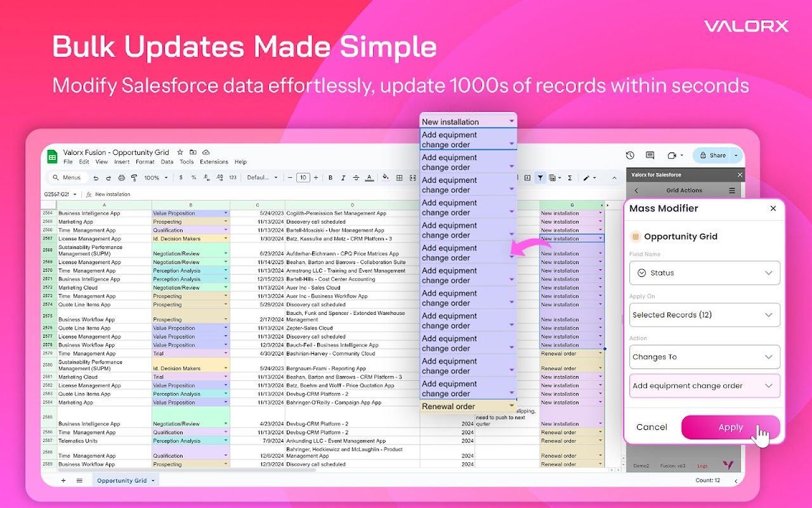Click the Apply button
This screenshot has width=812, height=508.
click(x=730, y=427)
